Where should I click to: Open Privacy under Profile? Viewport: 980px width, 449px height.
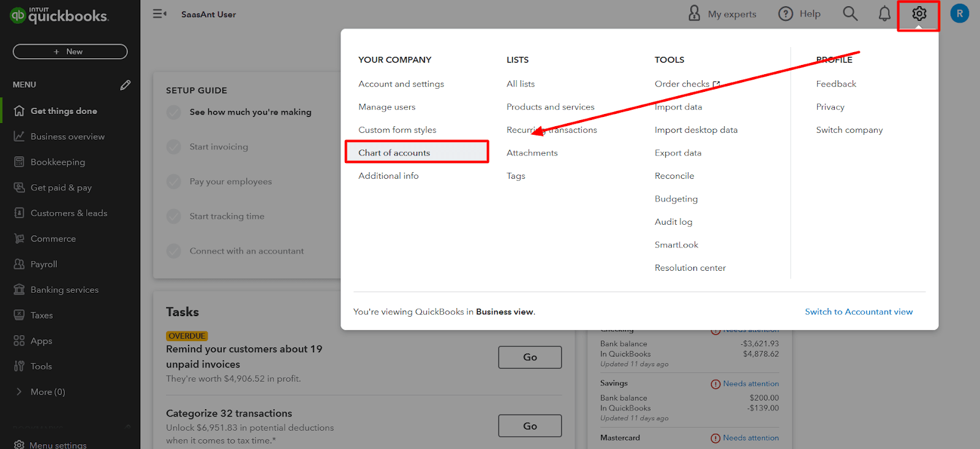[x=830, y=107]
